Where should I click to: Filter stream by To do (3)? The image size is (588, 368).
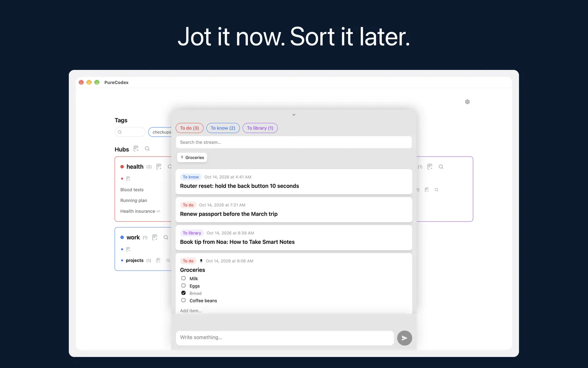189,128
